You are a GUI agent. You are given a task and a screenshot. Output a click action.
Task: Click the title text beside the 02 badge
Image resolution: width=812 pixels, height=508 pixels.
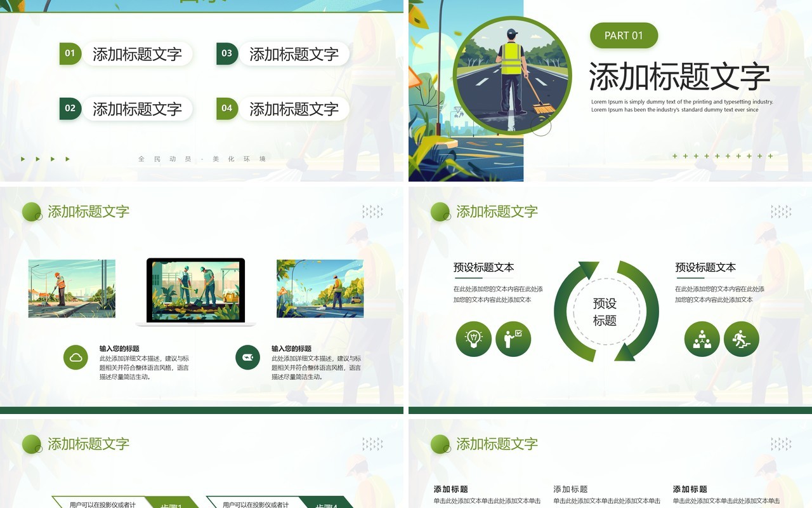(137, 109)
